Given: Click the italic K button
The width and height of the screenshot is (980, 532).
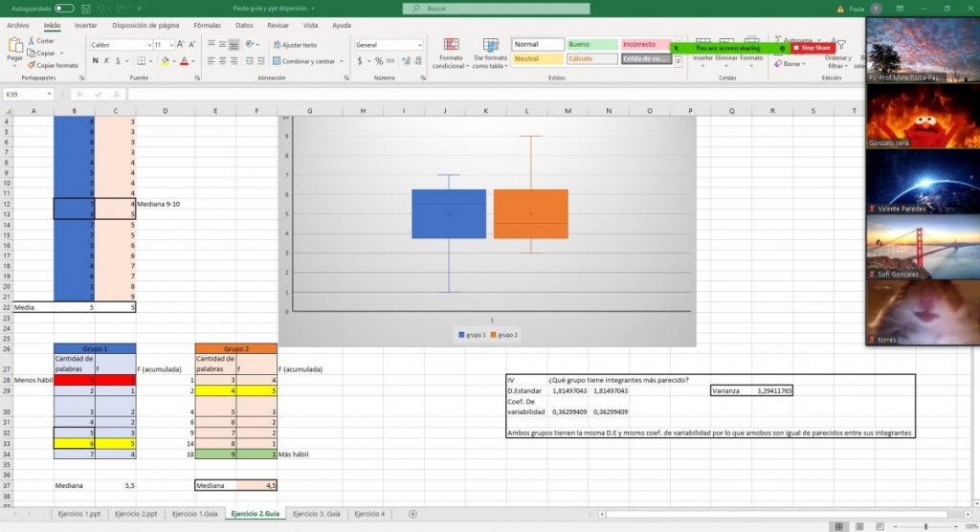Looking at the screenshot, I should point(108,61).
